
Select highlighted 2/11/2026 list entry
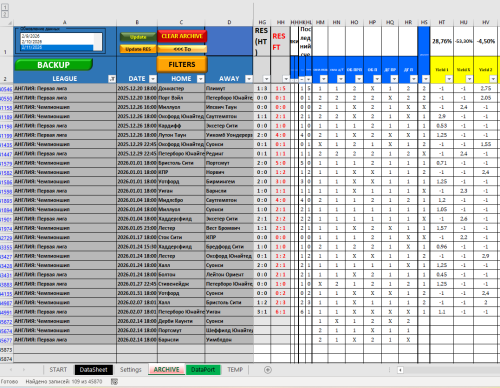click(x=57, y=48)
